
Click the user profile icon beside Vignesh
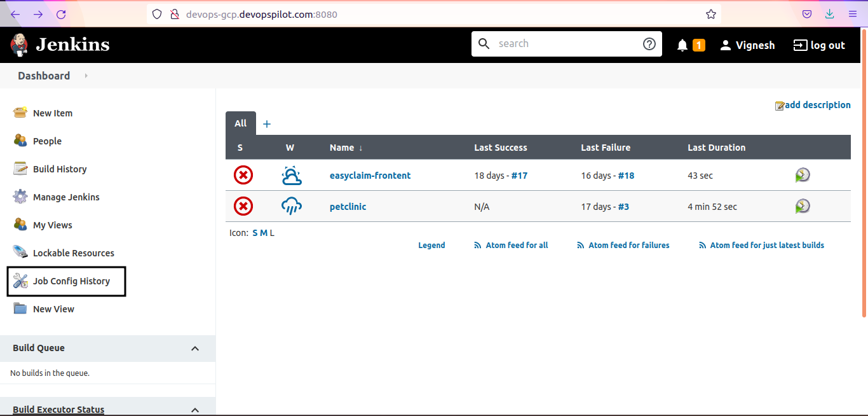point(726,45)
